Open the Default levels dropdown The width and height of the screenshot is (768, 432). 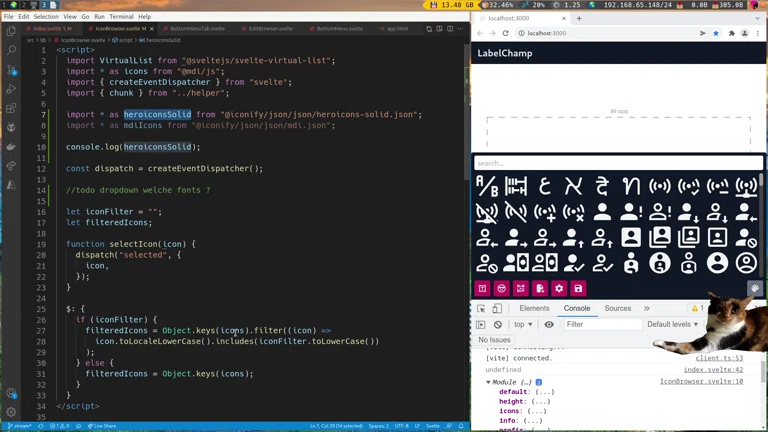tap(672, 324)
